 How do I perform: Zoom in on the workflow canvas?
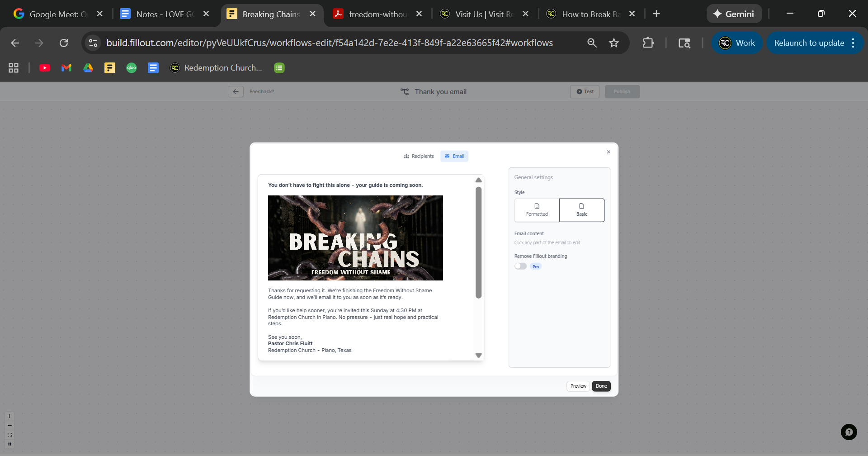click(9, 416)
